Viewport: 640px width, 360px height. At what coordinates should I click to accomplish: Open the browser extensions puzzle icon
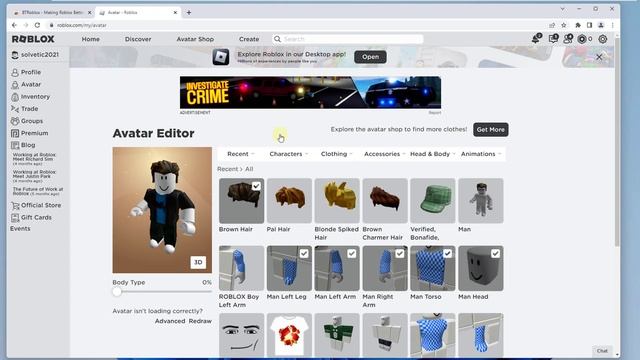(x=578, y=25)
